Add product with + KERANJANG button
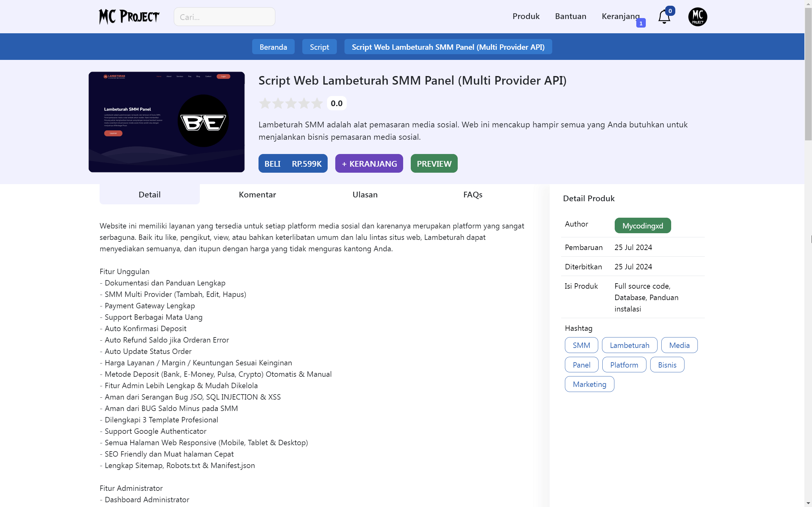The image size is (812, 507). [369, 164]
